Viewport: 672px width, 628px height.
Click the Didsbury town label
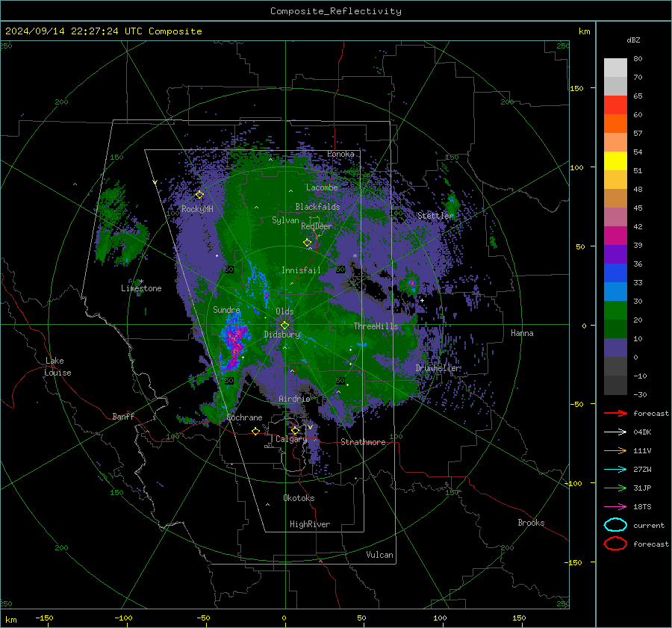pyautogui.click(x=282, y=335)
